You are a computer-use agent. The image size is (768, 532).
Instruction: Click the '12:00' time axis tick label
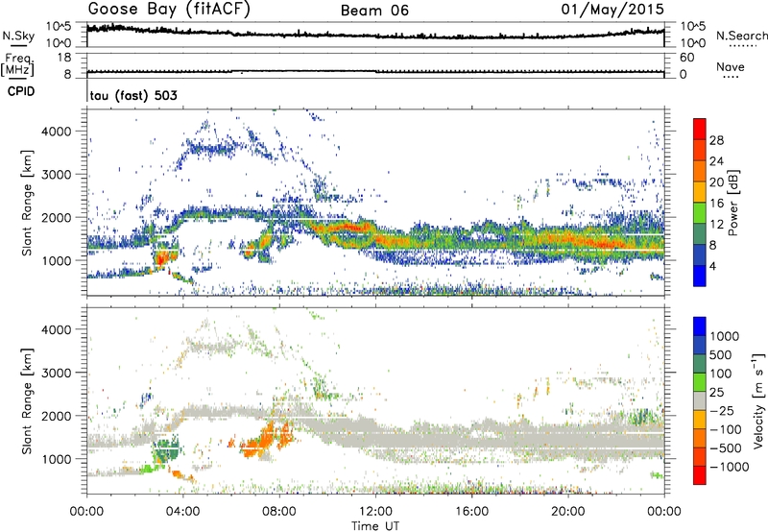coord(375,512)
